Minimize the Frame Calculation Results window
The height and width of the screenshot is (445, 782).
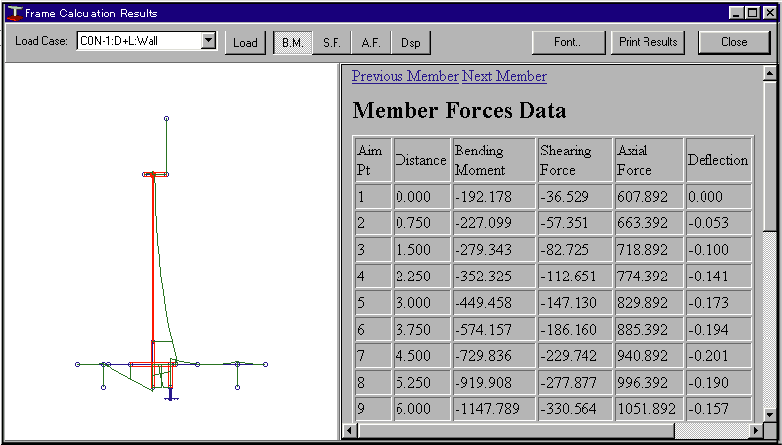tap(737, 13)
